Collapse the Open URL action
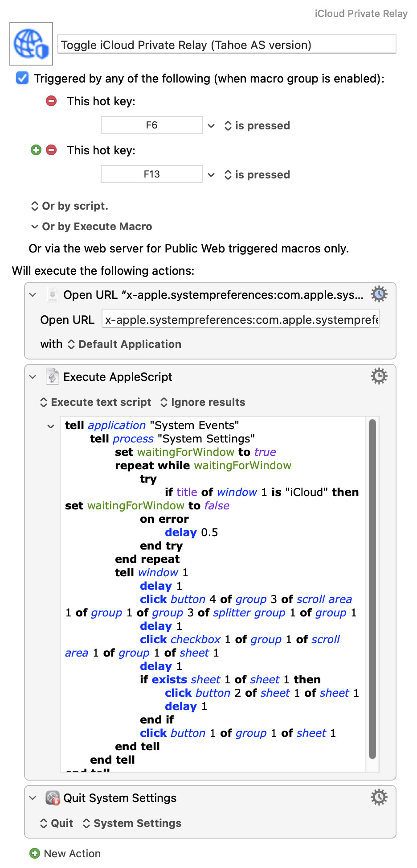The width and height of the screenshot is (417, 868). (x=33, y=295)
